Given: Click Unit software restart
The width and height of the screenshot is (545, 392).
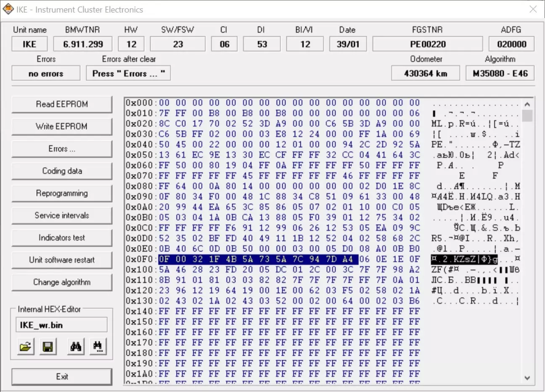Looking at the screenshot, I should [x=62, y=260].
